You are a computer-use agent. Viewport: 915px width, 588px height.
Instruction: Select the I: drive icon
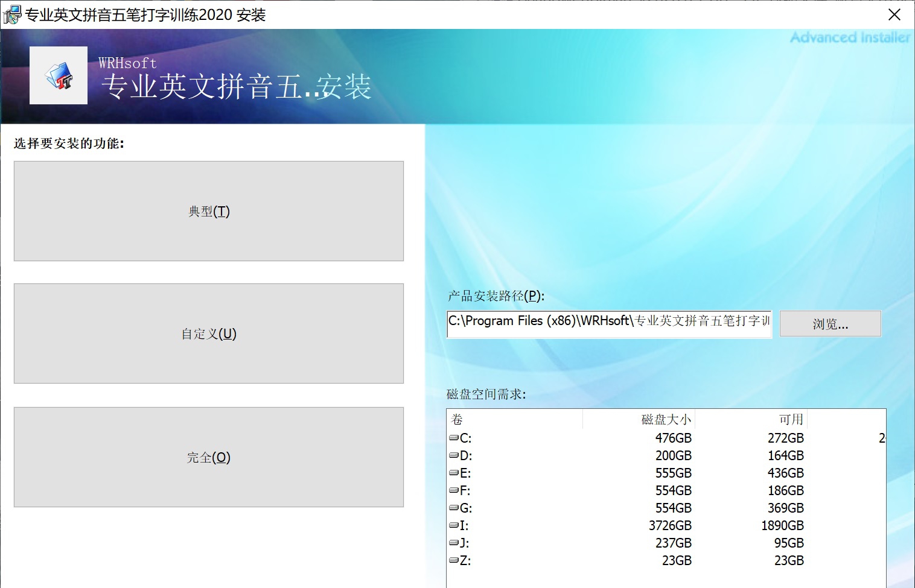pyautogui.click(x=453, y=525)
